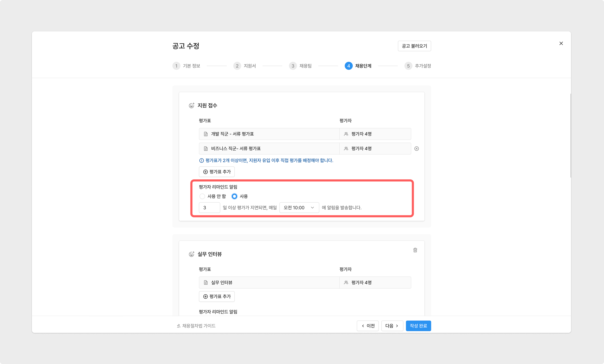Click the delay days input field showing 3
Screen dimensions: 604x364
(209, 208)
